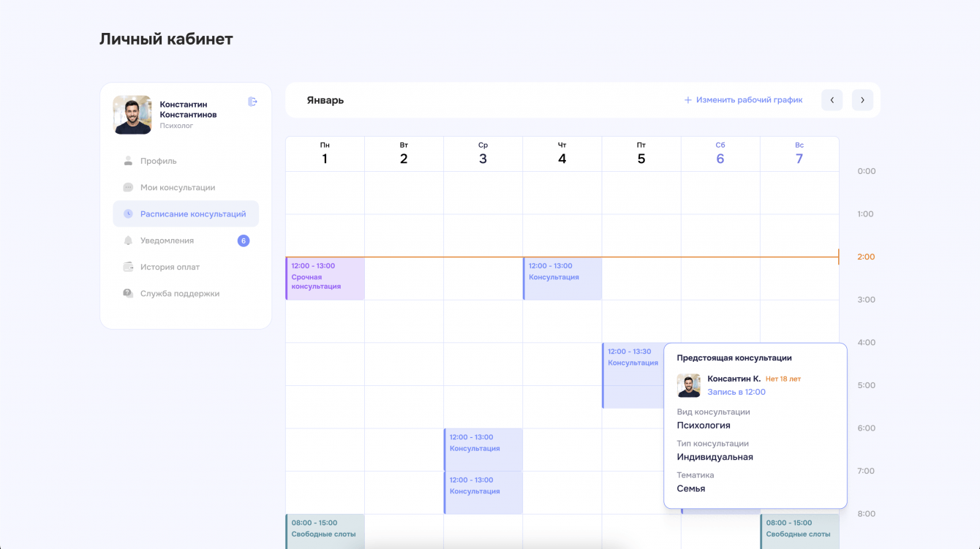Click the Ср 3 day header
The image size is (980, 549).
483,154
